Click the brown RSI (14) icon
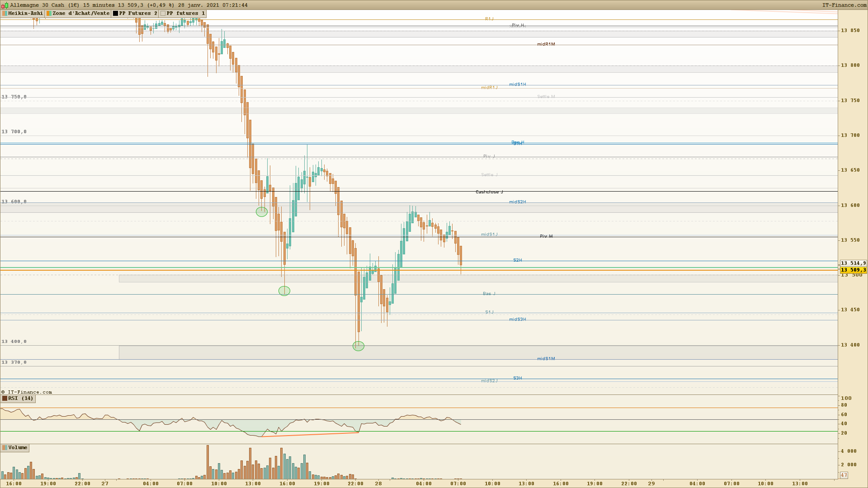The width and height of the screenshot is (868, 488). tap(5, 399)
